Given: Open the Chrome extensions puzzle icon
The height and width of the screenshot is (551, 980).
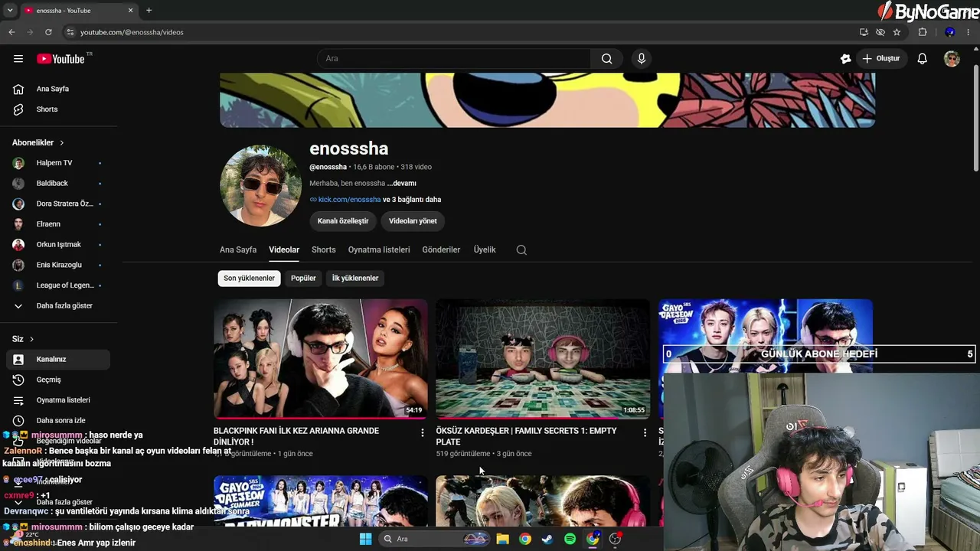Looking at the screenshot, I should (923, 32).
